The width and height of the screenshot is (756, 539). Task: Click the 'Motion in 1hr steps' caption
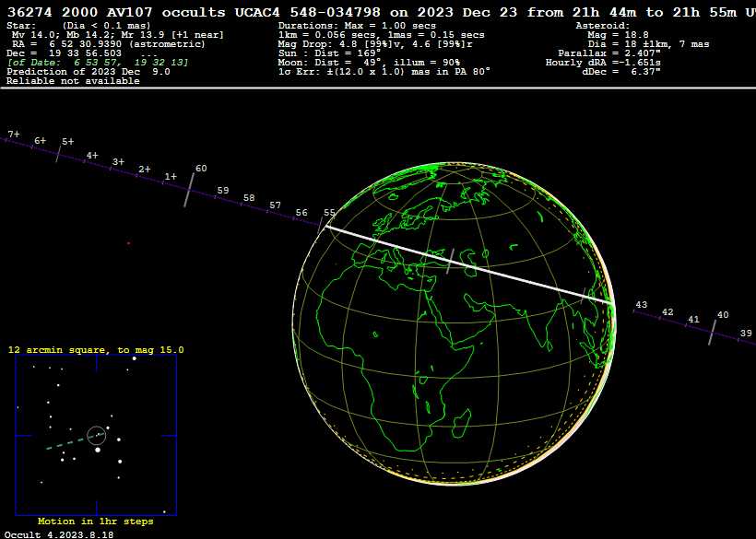(96, 521)
